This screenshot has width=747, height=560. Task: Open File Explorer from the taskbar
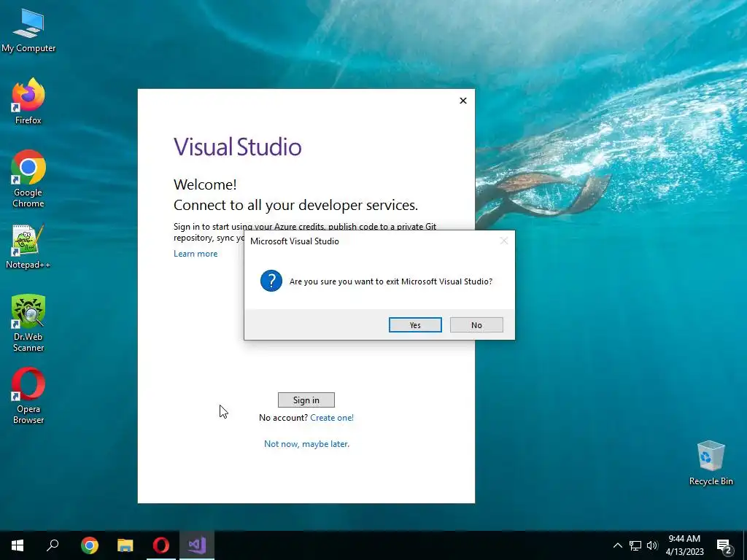click(125, 545)
